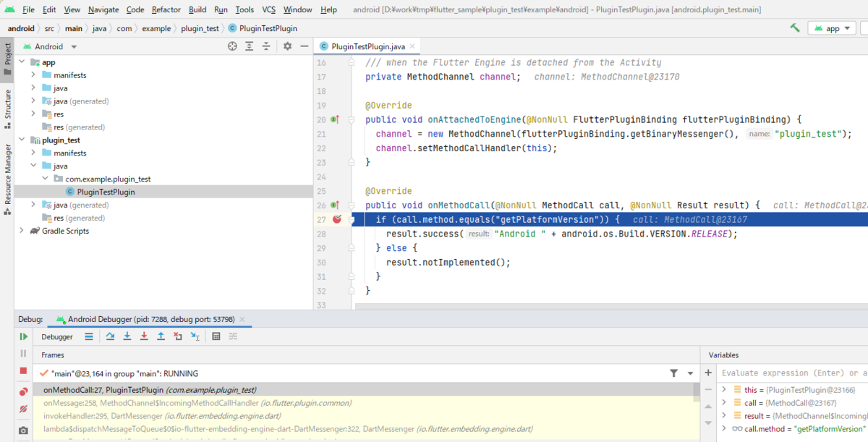Open thread selector dropdown in Frames
Image resolution: width=868 pixels, height=442 pixels.
pyautogui.click(x=690, y=373)
